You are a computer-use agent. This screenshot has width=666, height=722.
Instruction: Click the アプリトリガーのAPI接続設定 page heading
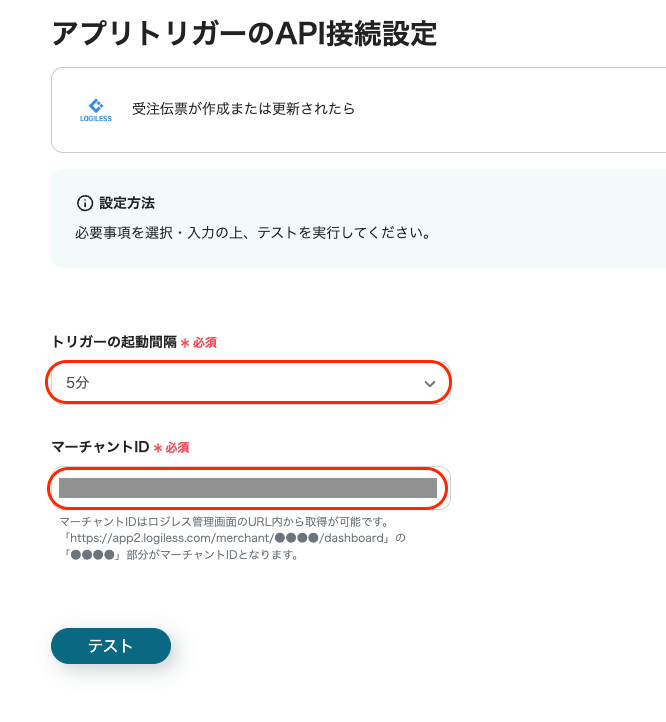point(244,33)
